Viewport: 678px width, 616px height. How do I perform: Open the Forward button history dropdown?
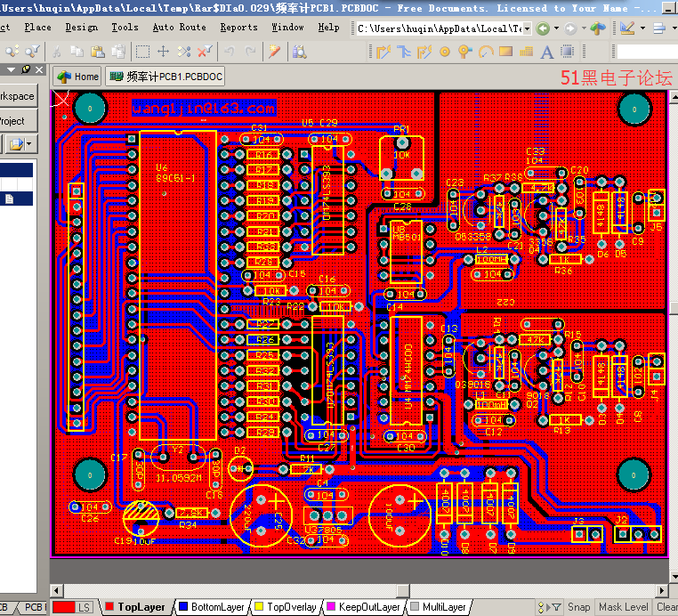coord(585,28)
